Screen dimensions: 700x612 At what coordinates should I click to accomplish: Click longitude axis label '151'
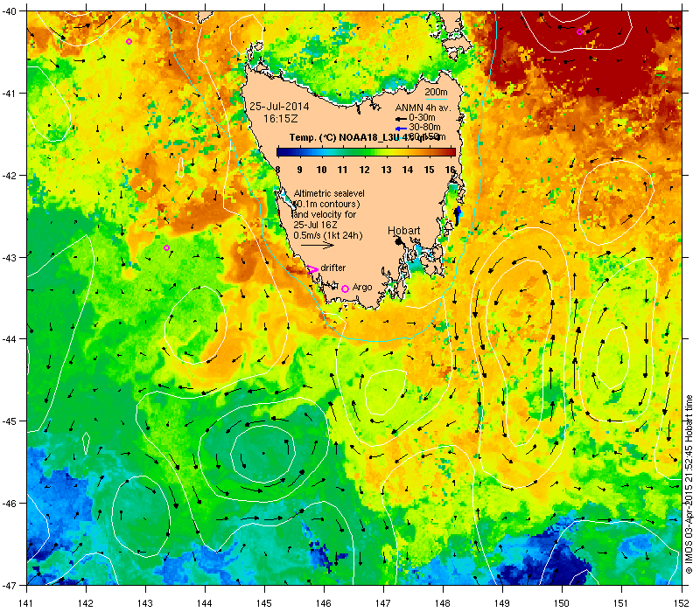[x=621, y=603]
